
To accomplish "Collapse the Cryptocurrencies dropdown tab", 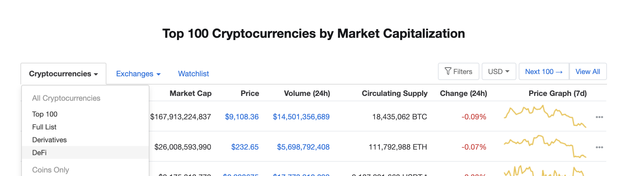I will click(x=63, y=74).
